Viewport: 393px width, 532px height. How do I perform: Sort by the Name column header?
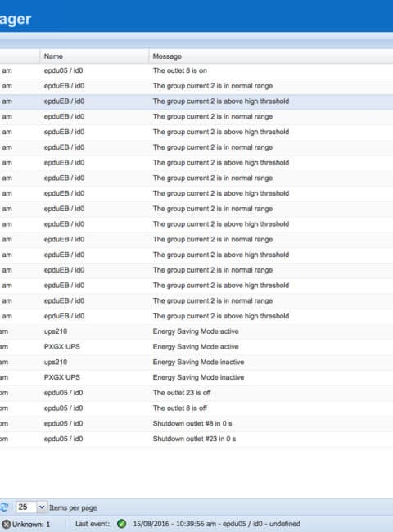94,56
